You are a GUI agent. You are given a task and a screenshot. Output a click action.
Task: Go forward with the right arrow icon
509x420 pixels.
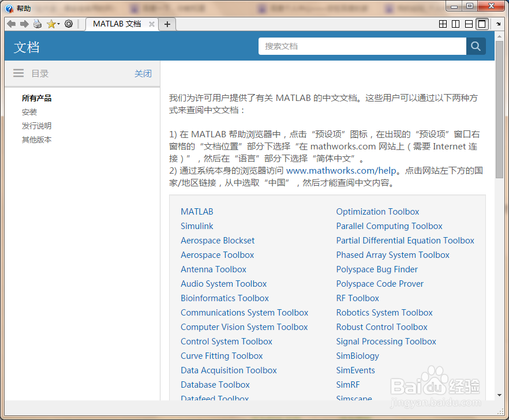coord(24,24)
